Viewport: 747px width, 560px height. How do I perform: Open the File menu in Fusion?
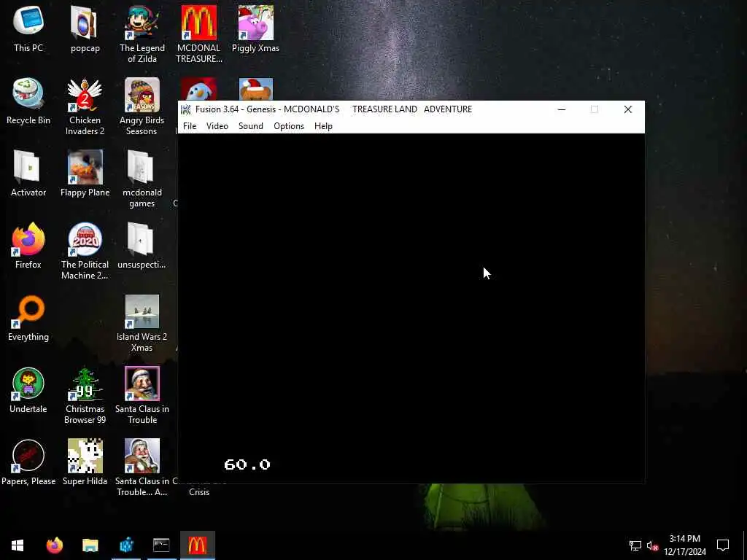[190, 125]
